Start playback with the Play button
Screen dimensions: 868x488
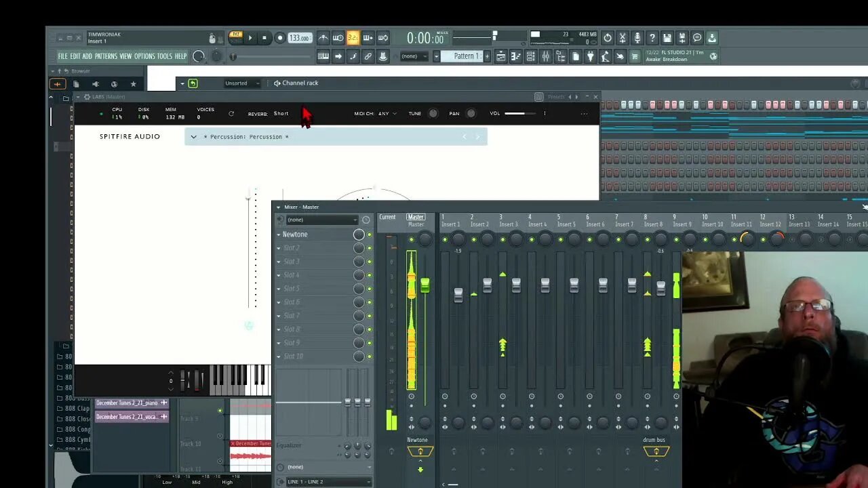[x=250, y=38]
